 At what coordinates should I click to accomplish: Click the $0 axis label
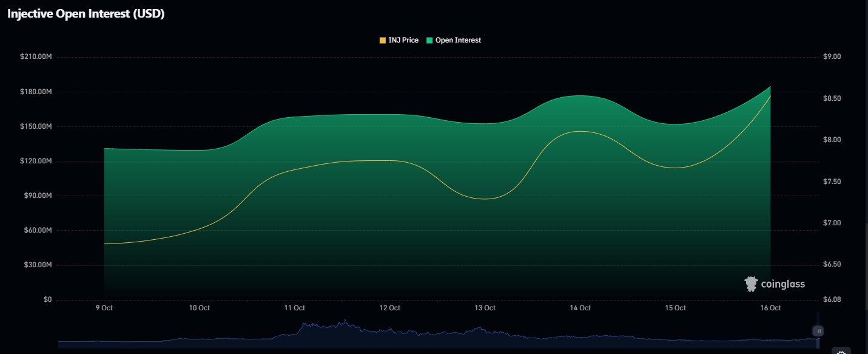48,300
